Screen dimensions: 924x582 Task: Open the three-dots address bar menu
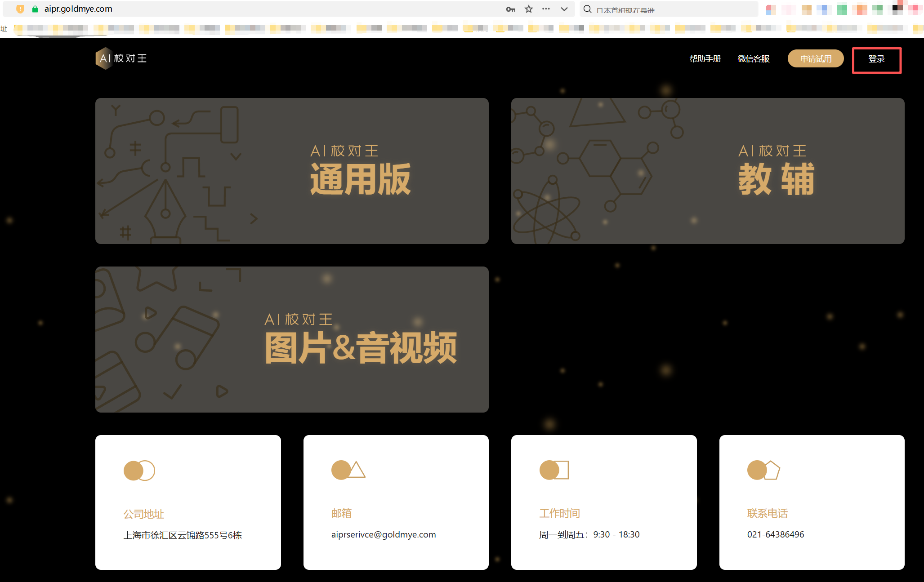[x=546, y=9]
